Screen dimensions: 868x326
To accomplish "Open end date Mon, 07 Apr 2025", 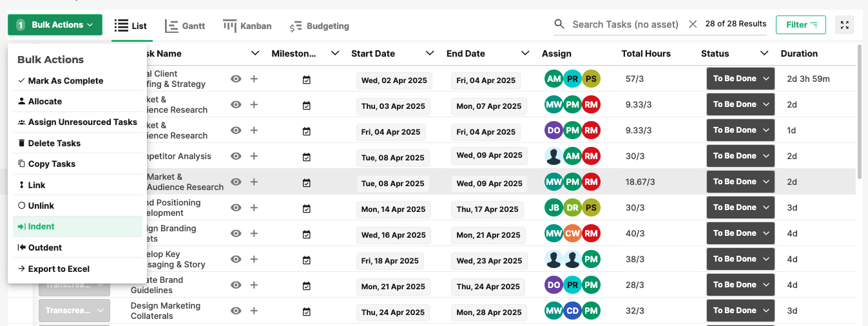I will [489, 106].
